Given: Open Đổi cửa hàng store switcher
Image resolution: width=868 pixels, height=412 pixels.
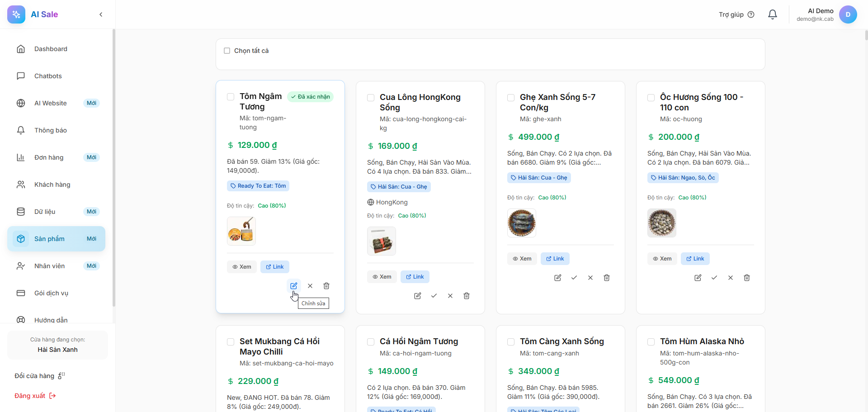Looking at the screenshot, I should pyautogui.click(x=40, y=376).
